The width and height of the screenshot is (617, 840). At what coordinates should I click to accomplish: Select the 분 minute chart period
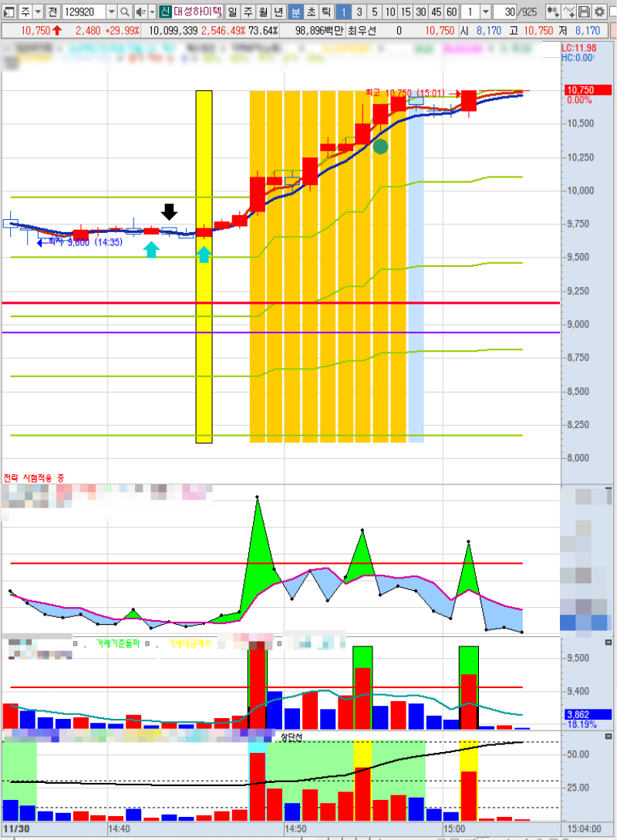point(295,12)
